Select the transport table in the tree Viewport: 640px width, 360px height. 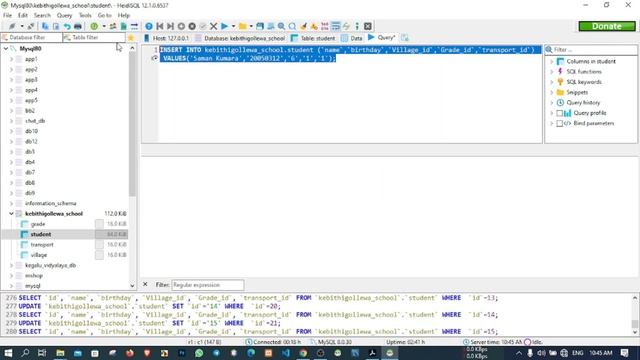point(42,244)
